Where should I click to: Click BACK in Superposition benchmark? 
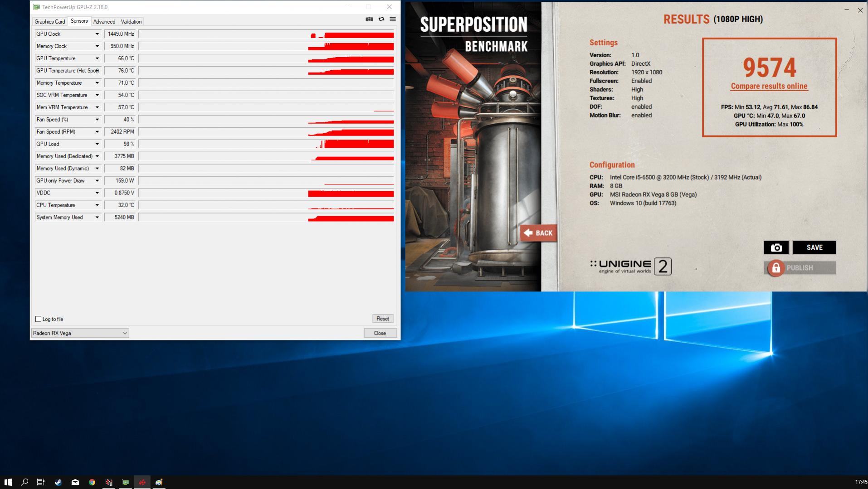538,233
